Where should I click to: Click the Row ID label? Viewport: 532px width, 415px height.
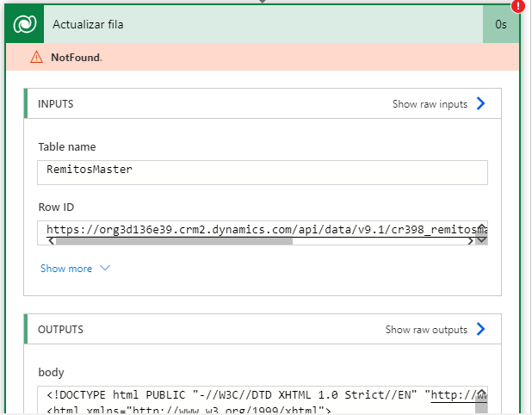tap(56, 207)
